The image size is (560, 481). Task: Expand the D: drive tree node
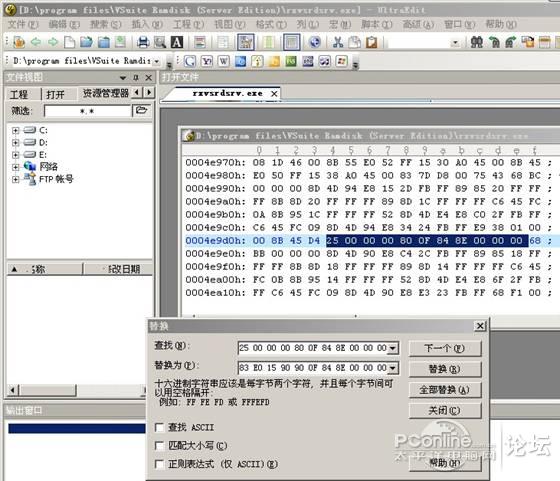[15, 142]
